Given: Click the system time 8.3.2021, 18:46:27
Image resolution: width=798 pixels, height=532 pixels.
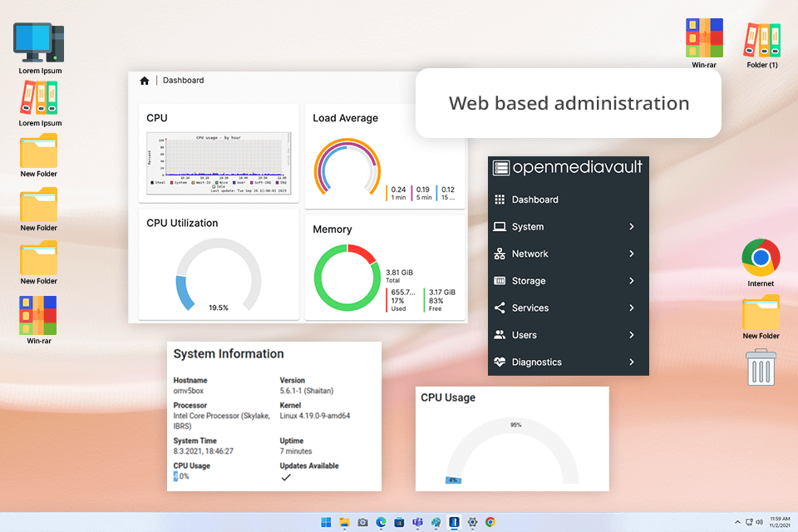Looking at the screenshot, I should pos(203,451).
